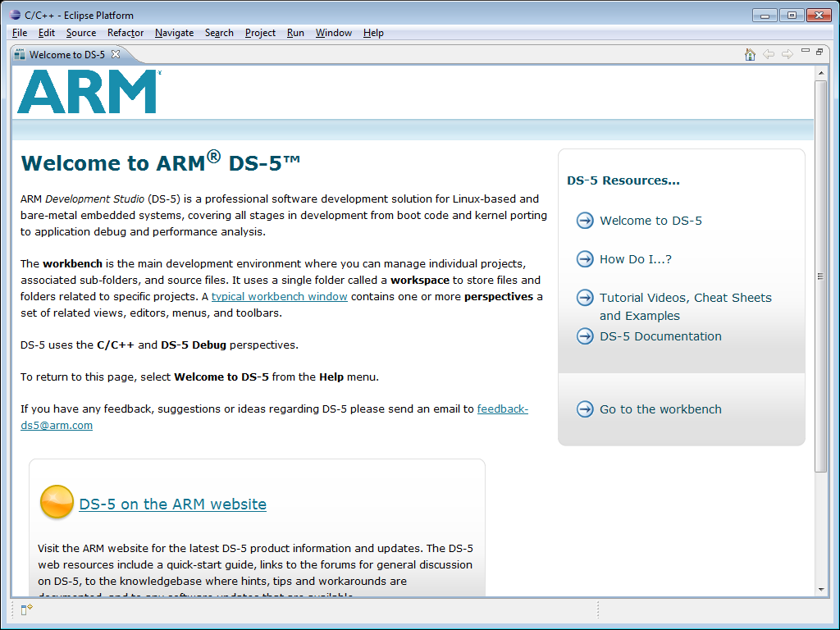840x630 pixels.
Task: Click the Home icon in Welcome toolbar
Action: pyautogui.click(x=750, y=54)
